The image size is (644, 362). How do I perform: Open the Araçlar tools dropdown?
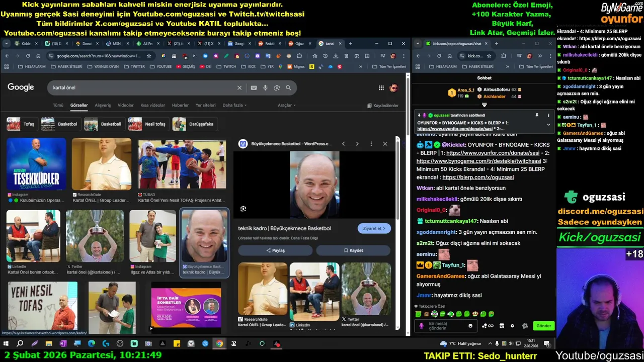[x=286, y=105]
